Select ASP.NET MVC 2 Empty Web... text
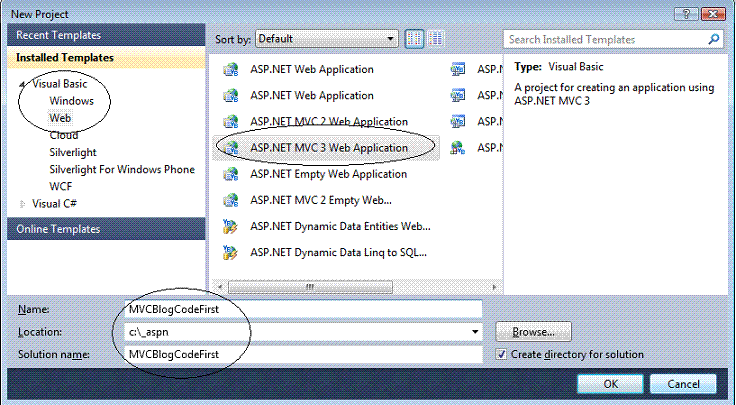The width and height of the screenshot is (736, 405). (x=321, y=200)
